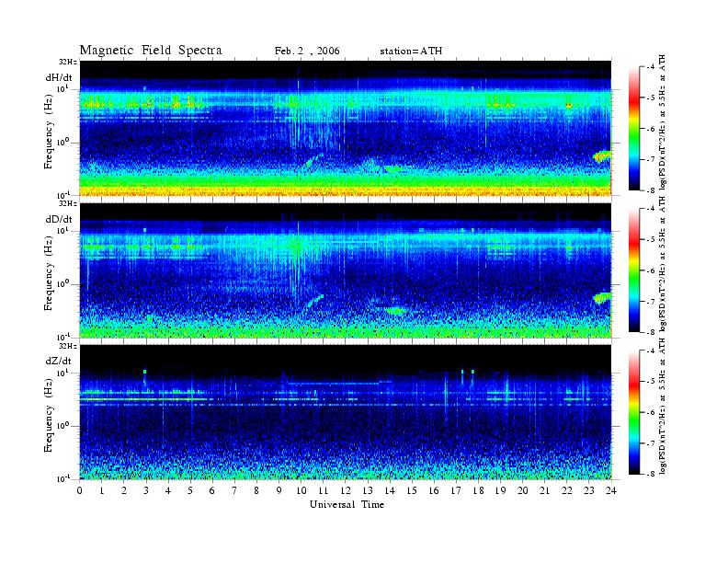Click inside the dZ/dt spectrogram plot
Screen dimensions: 728x563
point(346,412)
